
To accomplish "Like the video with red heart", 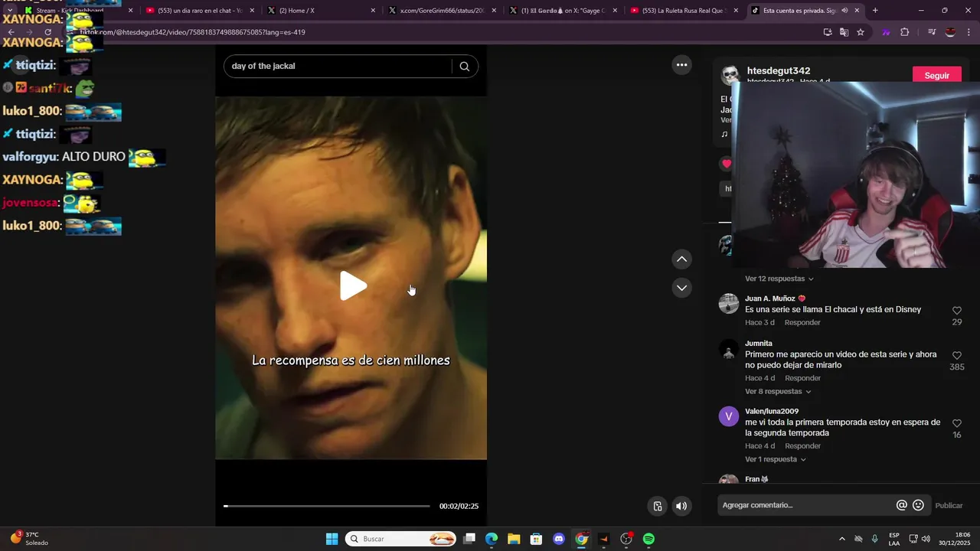I will pyautogui.click(x=726, y=163).
